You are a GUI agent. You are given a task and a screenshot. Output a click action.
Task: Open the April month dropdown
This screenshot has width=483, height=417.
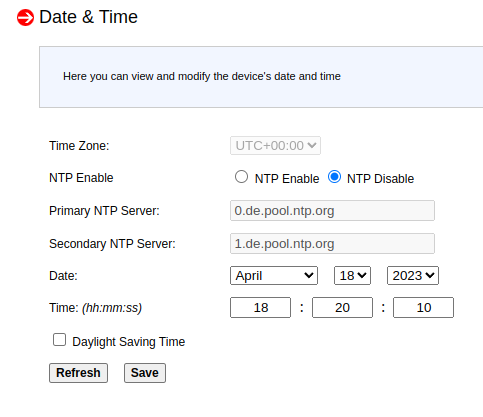point(274,275)
